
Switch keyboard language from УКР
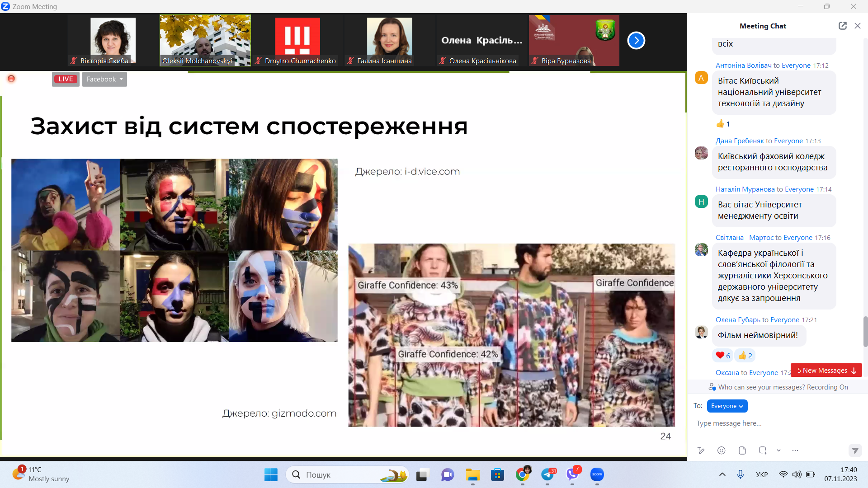pos(762,474)
